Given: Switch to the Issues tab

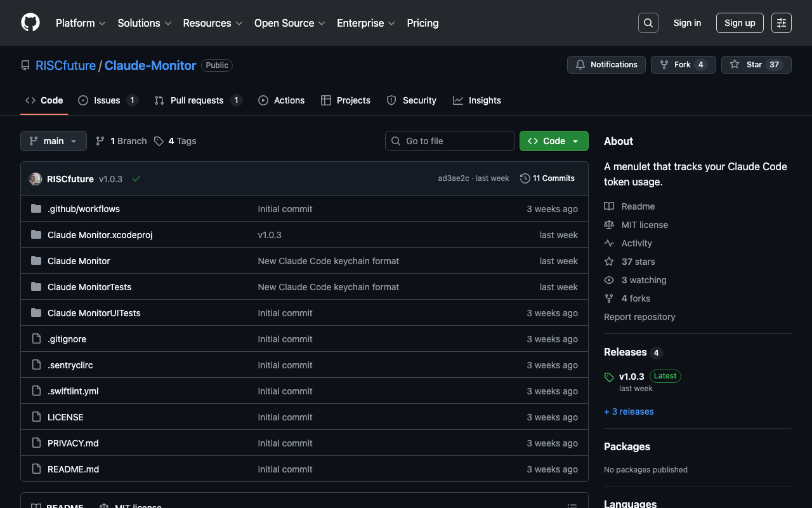Looking at the screenshot, I should click(107, 100).
